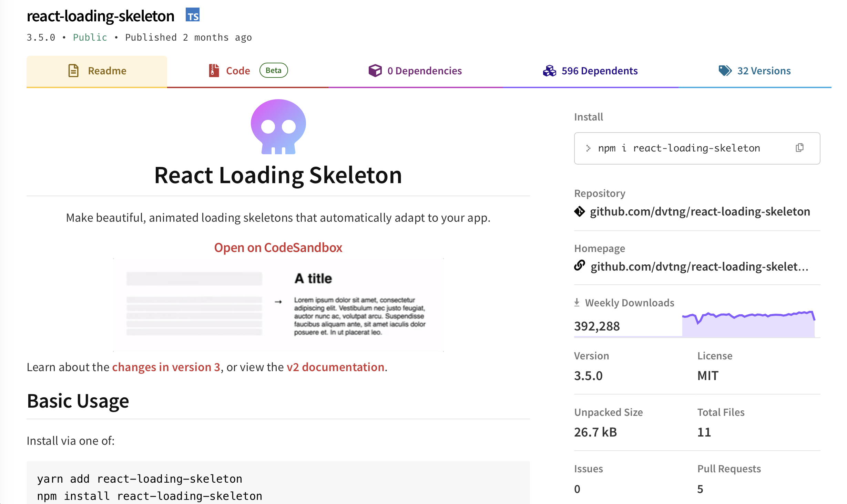Click the Code zip file icon
The image size is (847, 504).
[x=214, y=71]
